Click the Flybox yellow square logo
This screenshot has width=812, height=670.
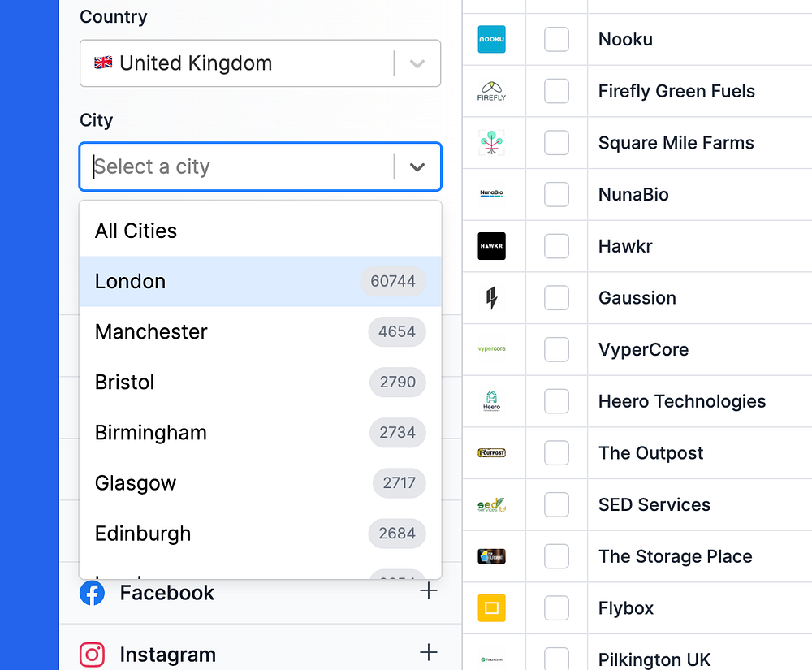(x=491, y=608)
